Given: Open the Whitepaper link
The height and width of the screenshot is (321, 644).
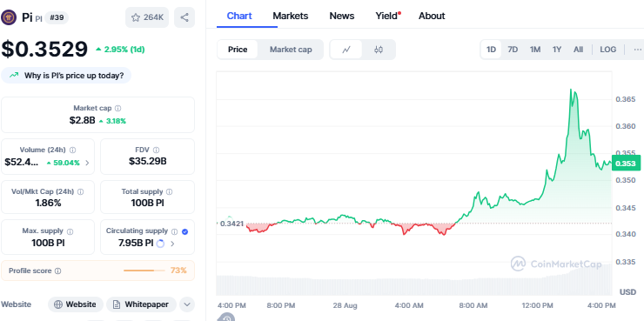Looking at the screenshot, I should click(x=141, y=304).
